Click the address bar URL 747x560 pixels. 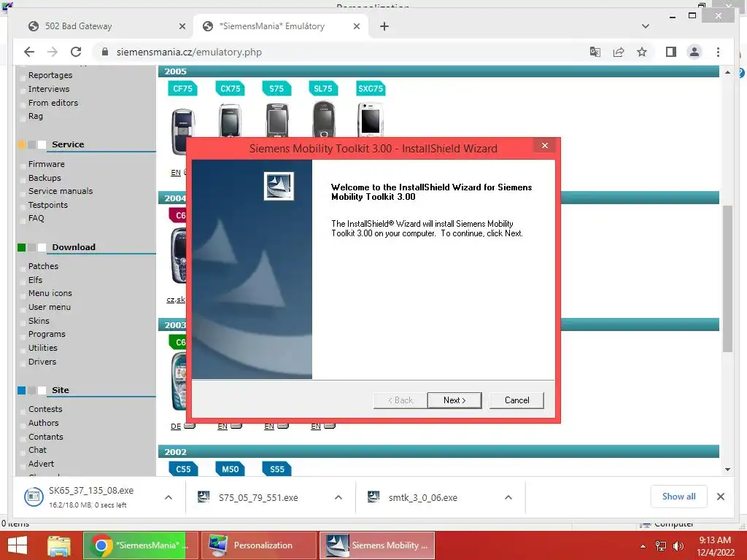tap(189, 52)
